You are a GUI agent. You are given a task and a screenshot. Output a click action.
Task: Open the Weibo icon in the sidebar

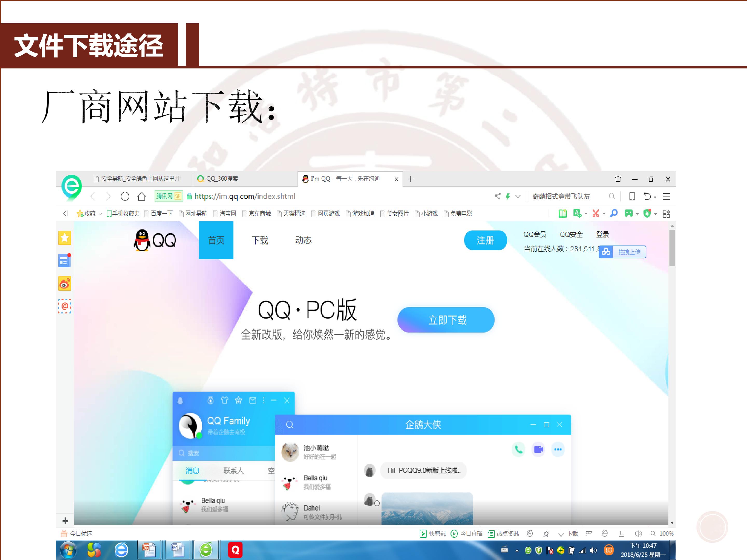tap(65, 284)
